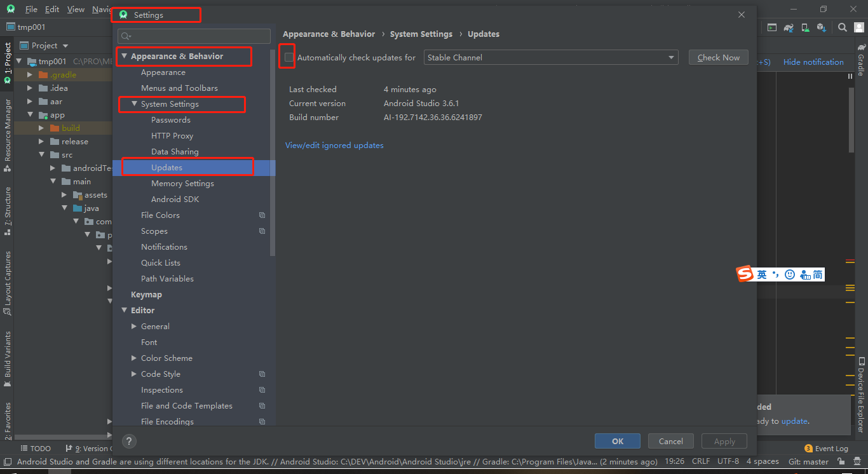Expand the General editor settings
This screenshot has width=868, height=474.
click(134, 326)
